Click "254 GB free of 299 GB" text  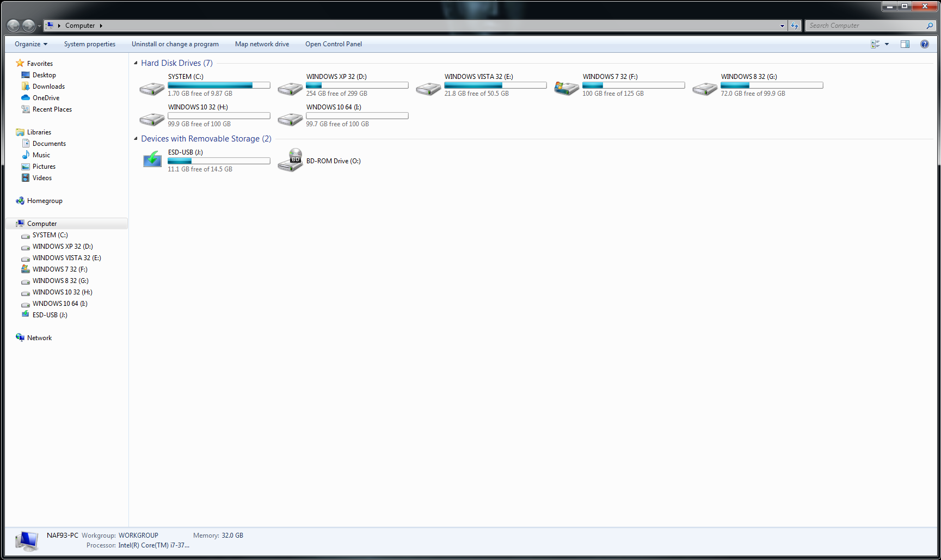336,94
